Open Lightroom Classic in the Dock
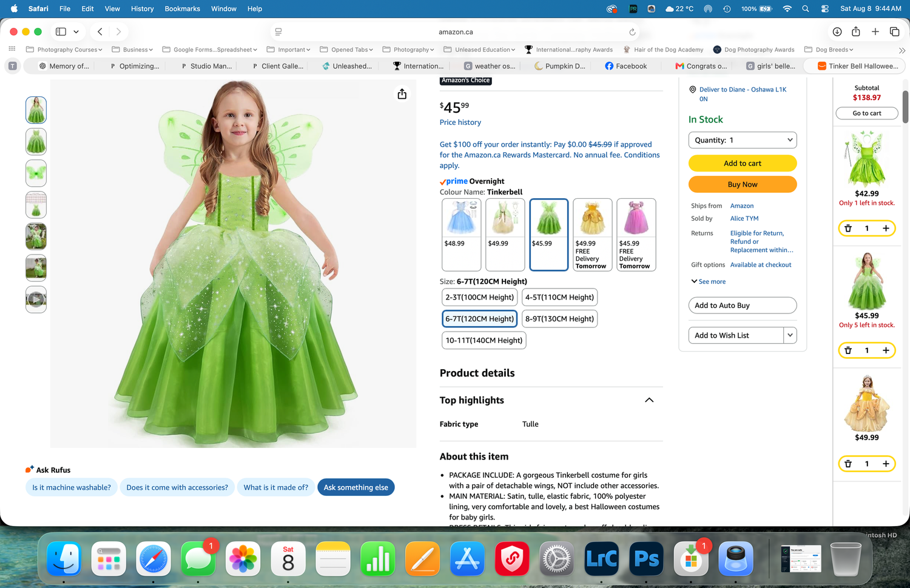The width and height of the screenshot is (910, 588). [x=601, y=558]
